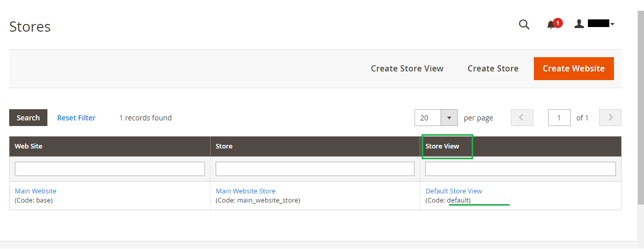644x249 pixels.
Task: Expand the admin account dropdown arrow
Action: click(x=612, y=24)
